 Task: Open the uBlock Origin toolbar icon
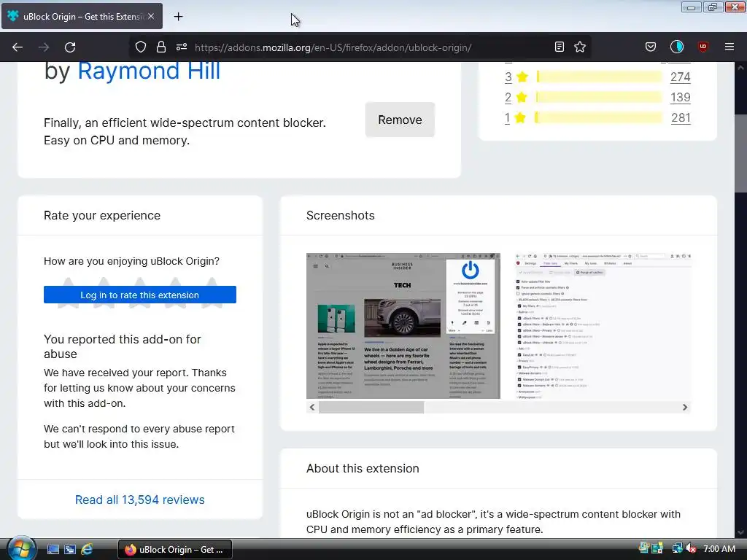click(x=703, y=47)
